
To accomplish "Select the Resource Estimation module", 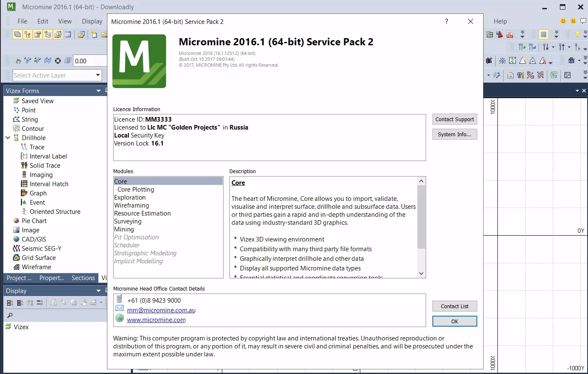I will click(x=143, y=213).
